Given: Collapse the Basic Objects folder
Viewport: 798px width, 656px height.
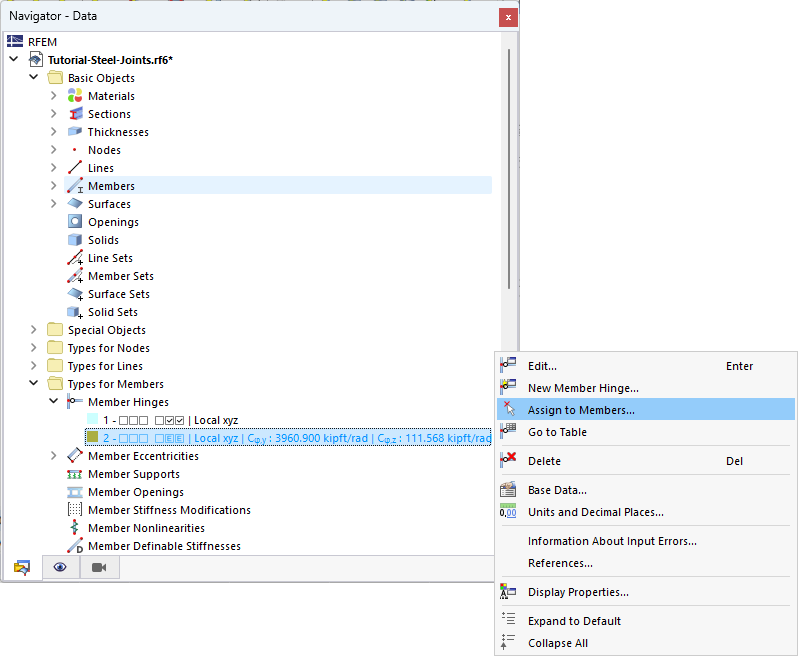Looking at the screenshot, I should [x=34, y=77].
